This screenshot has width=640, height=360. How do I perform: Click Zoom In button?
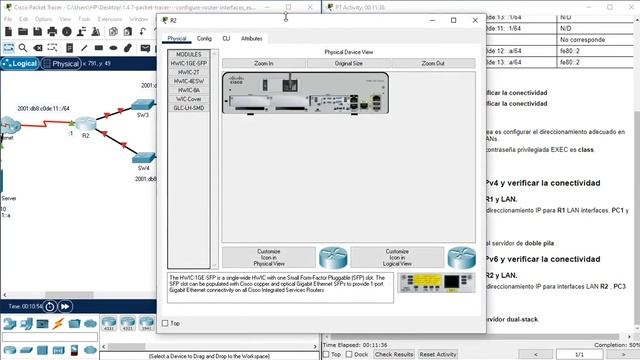pos(264,63)
